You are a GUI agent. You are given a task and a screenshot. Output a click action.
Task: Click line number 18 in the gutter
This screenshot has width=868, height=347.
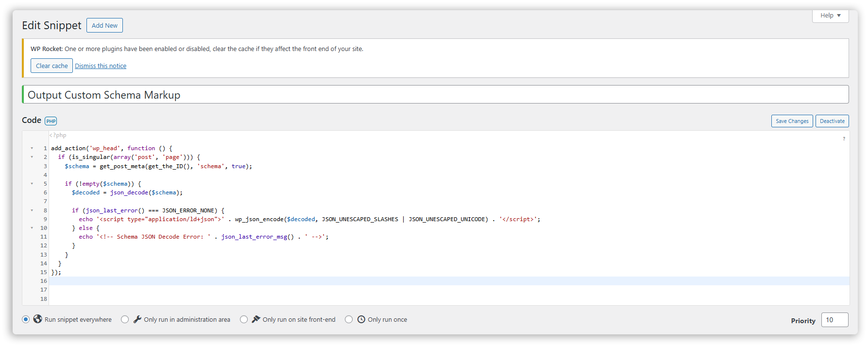tap(44, 299)
